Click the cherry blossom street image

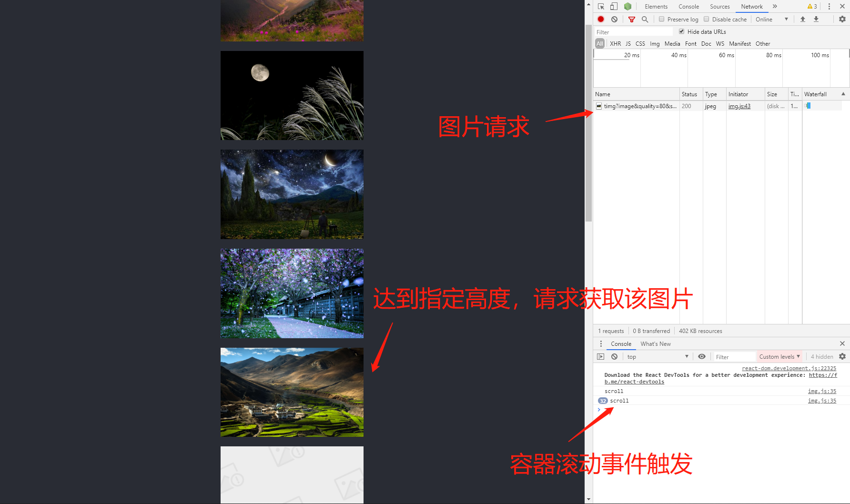(x=292, y=293)
